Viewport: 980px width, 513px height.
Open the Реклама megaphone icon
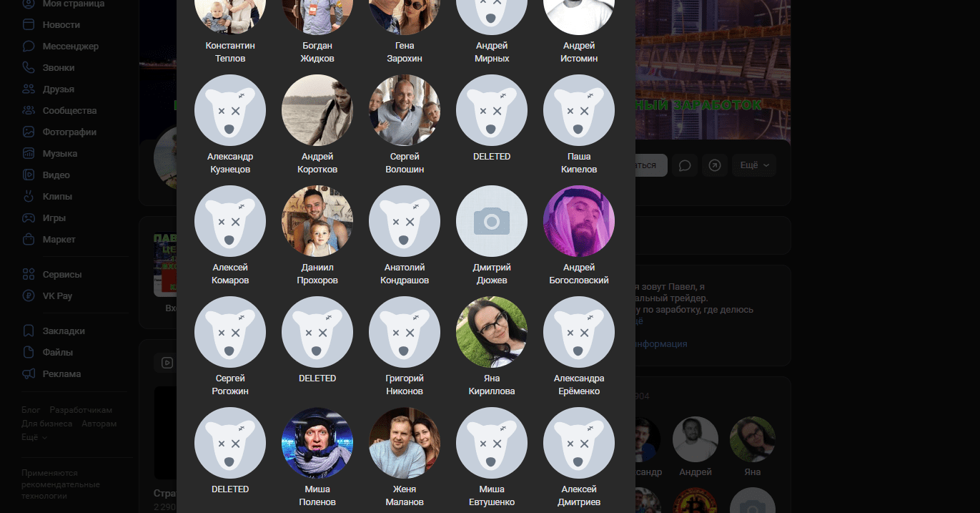[x=29, y=373]
